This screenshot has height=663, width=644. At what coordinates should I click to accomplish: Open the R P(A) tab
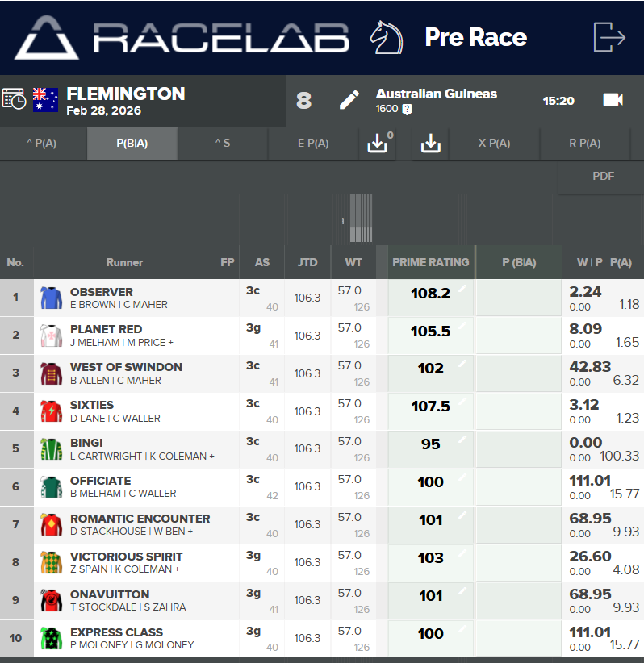584,144
